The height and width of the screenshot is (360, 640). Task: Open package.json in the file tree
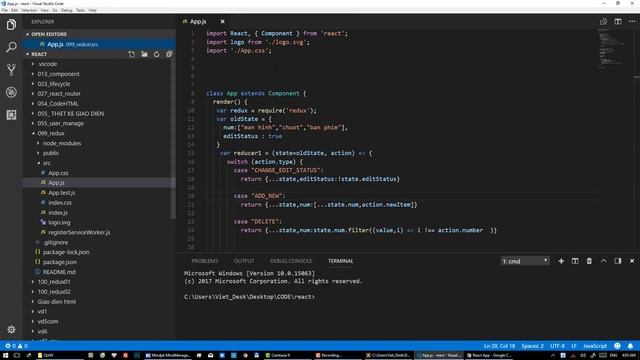[60, 262]
